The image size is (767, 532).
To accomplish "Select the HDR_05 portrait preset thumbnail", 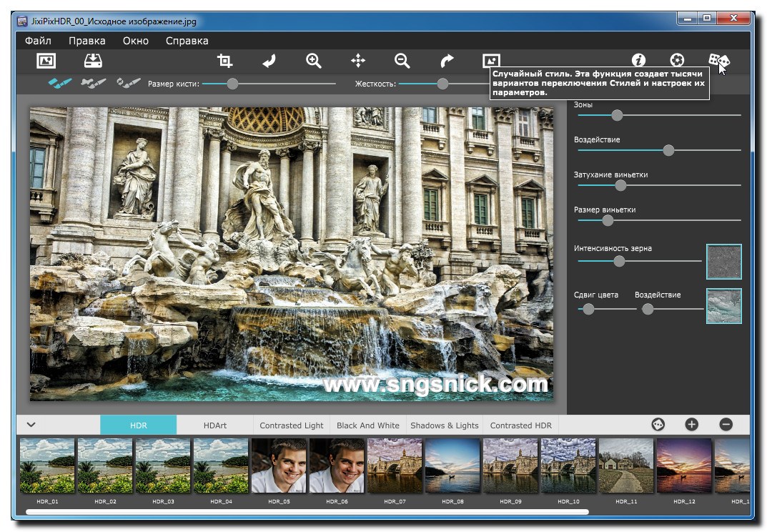I will pos(279,465).
